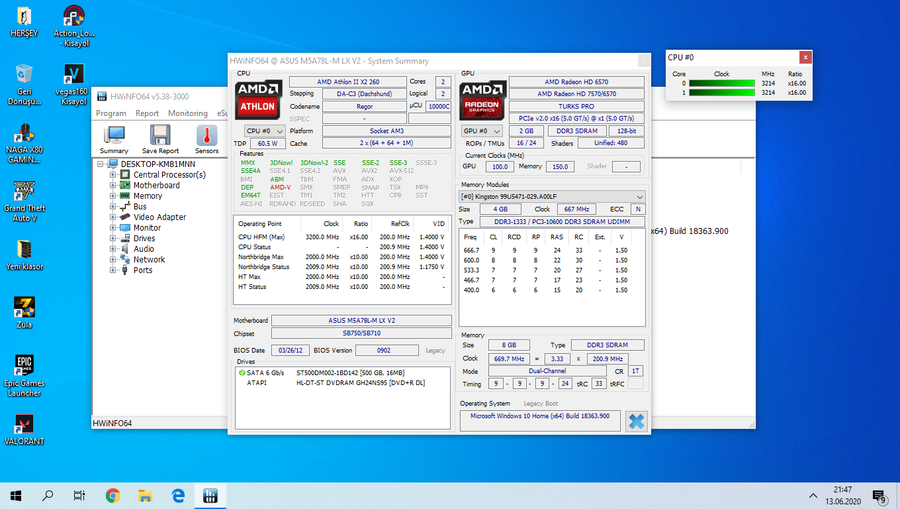Open the NAGA X80 GAMING desktop icon

(24, 143)
